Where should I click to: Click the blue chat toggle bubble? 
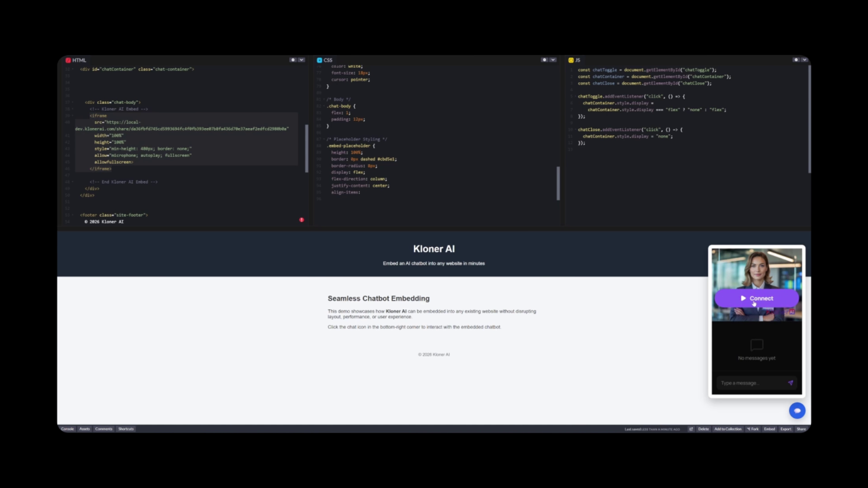pos(797,410)
